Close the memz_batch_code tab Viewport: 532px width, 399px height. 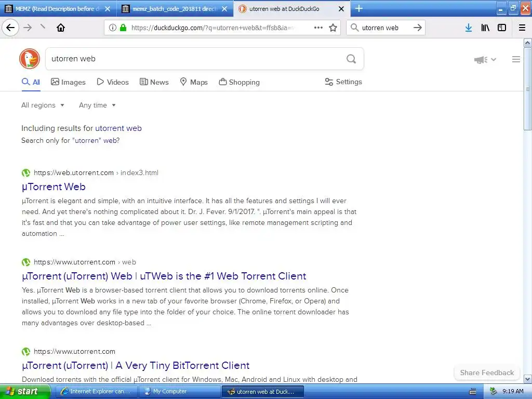coord(224,9)
